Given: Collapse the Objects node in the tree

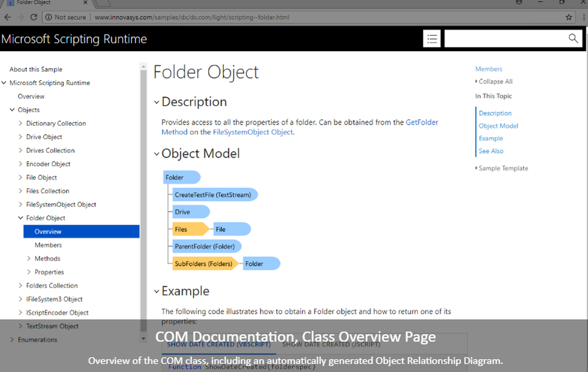Looking at the screenshot, I should coord(12,110).
